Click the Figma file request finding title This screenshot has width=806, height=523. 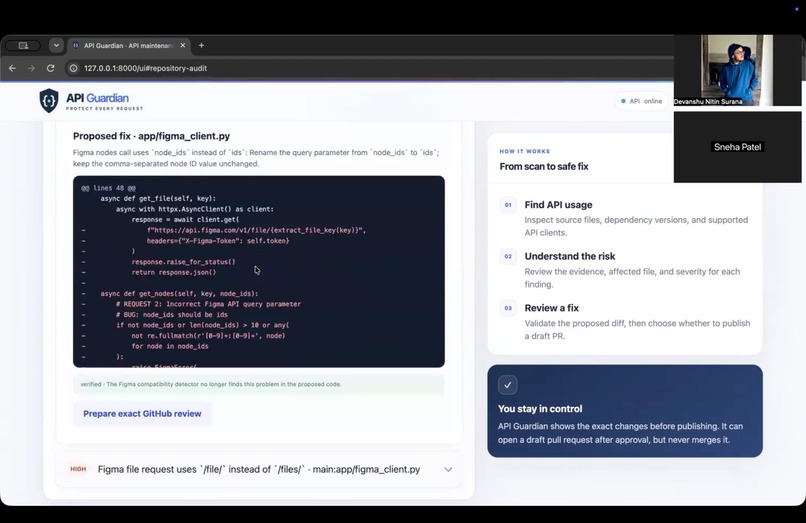click(x=259, y=470)
